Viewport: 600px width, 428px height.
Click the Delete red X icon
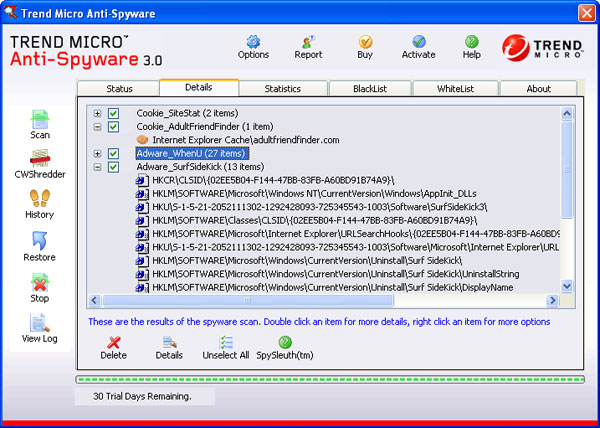pyautogui.click(x=114, y=342)
